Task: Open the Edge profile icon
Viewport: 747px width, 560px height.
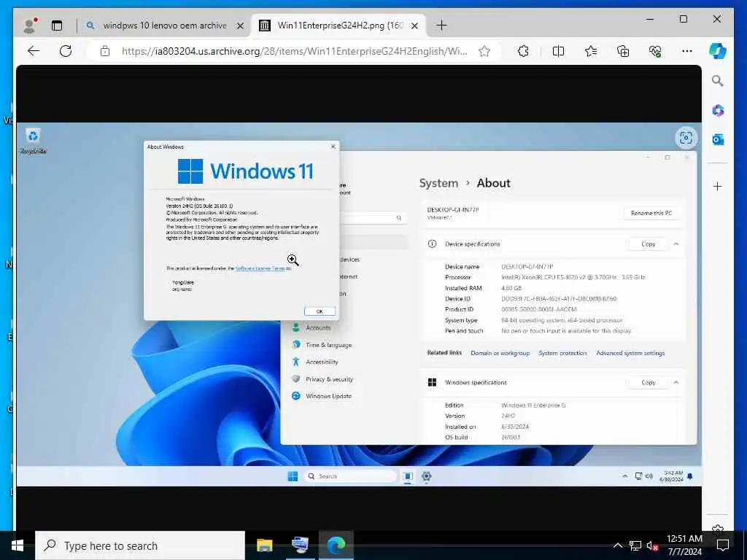Action: (30, 26)
